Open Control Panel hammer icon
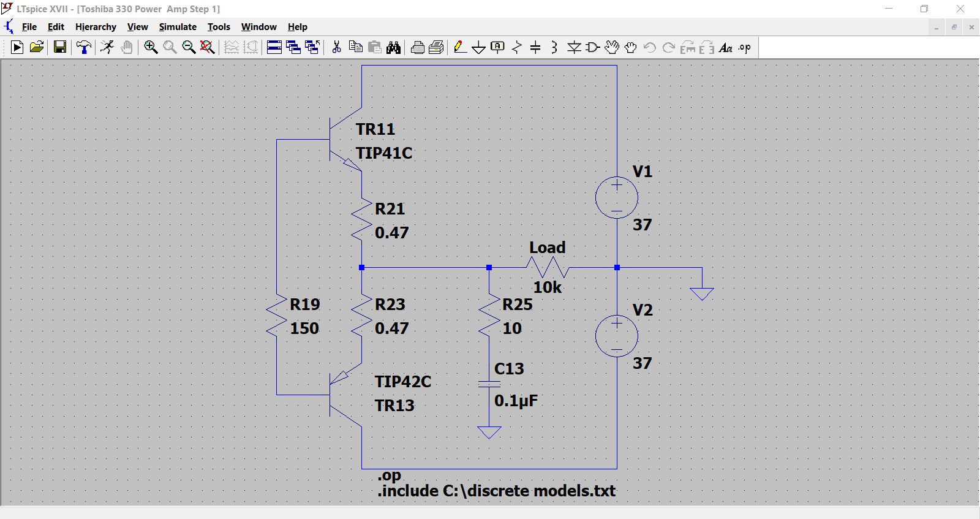This screenshot has height=519, width=980. point(84,47)
